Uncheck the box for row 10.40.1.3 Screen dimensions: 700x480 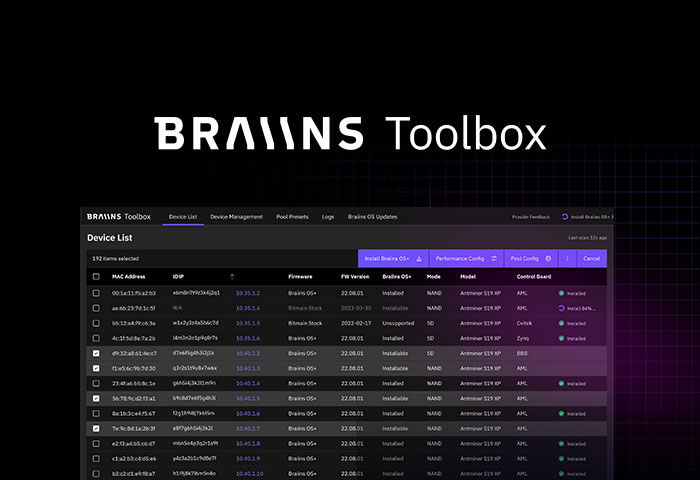(x=96, y=368)
